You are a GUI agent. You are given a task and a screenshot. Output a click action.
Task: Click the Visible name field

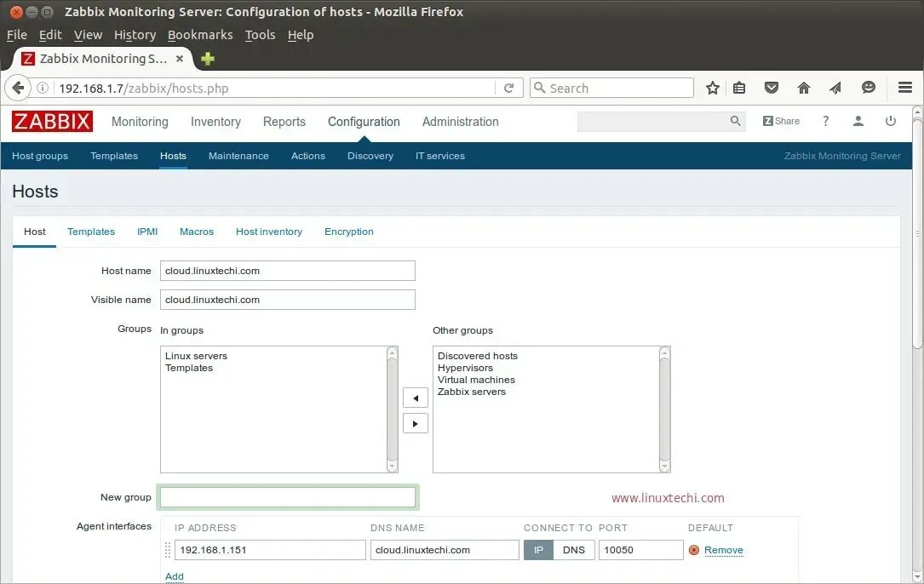288,300
